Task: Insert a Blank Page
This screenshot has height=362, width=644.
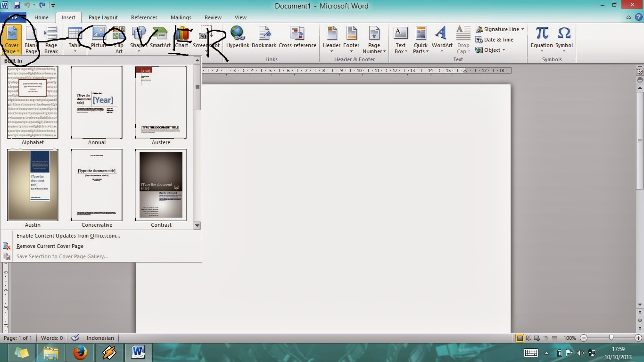Action: pyautogui.click(x=31, y=40)
